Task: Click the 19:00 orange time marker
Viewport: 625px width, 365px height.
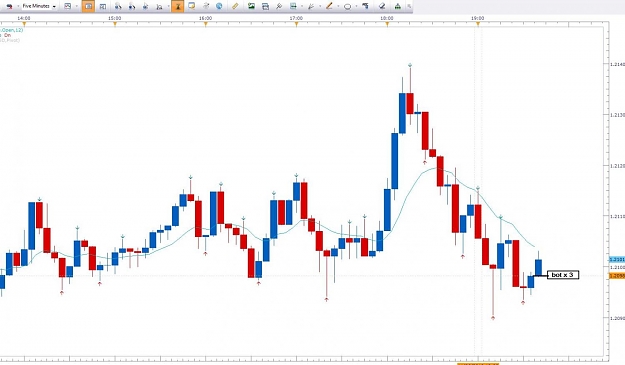Action: point(478,24)
